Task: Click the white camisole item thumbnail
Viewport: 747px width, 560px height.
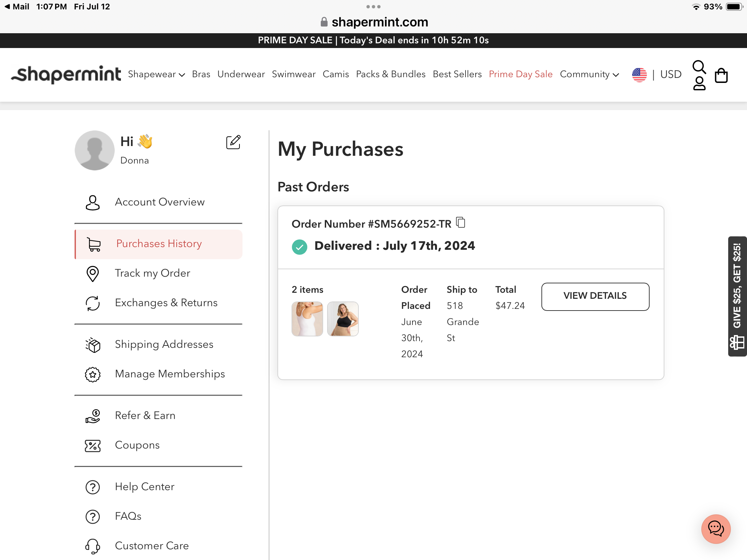Action: (x=307, y=319)
